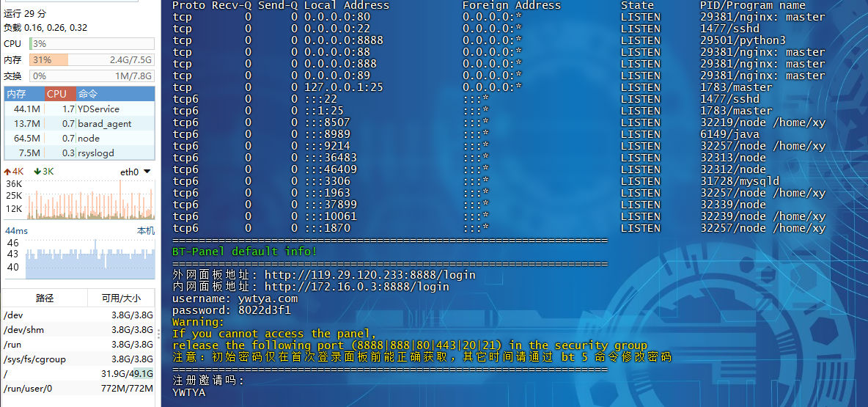
Task: Click local address :::8507
Action: [327, 122]
